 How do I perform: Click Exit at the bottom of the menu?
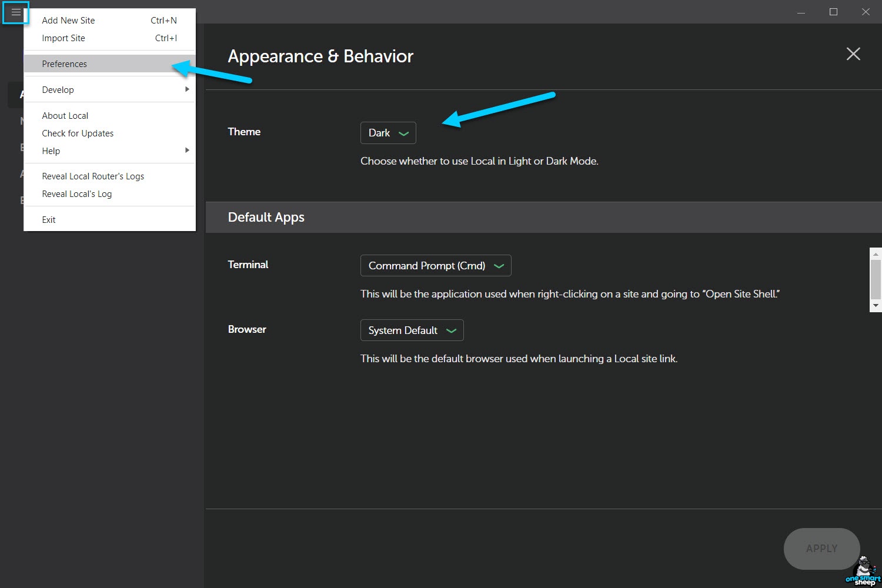tap(48, 219)
